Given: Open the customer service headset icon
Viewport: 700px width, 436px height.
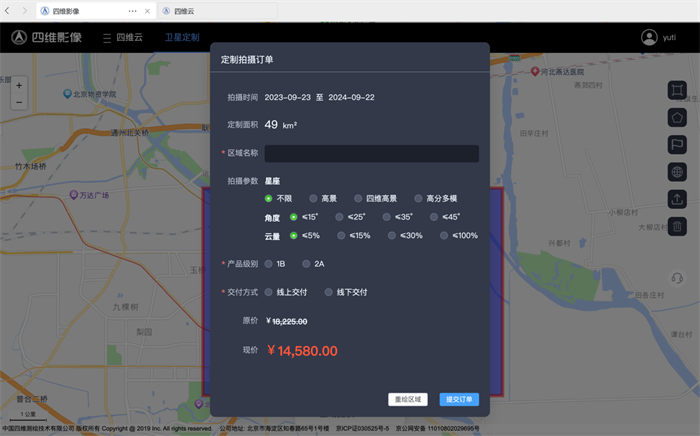Looking at the screenshot, I should tap(677, 278).
